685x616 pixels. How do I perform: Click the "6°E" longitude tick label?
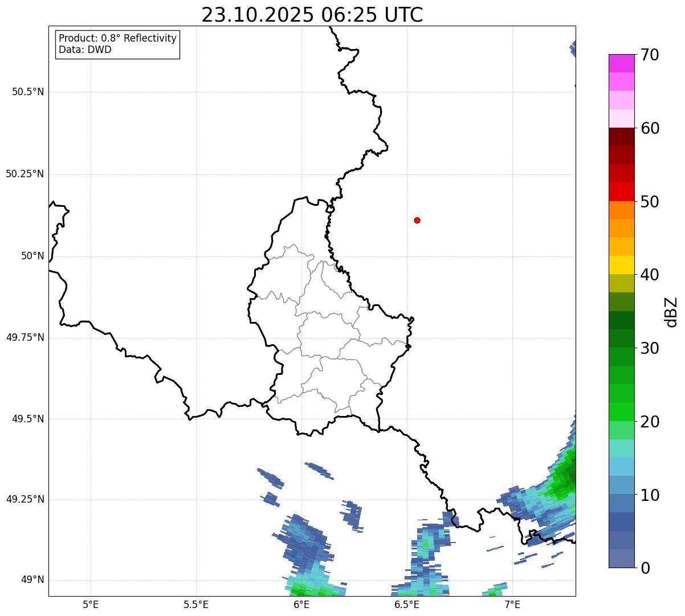coord(301,605)
